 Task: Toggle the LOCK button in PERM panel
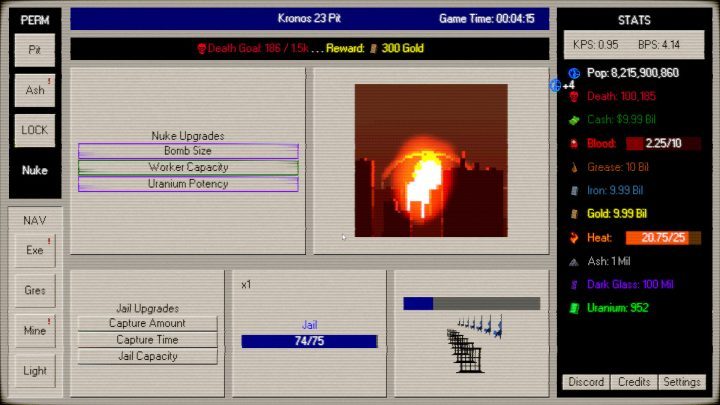point(35,130)
